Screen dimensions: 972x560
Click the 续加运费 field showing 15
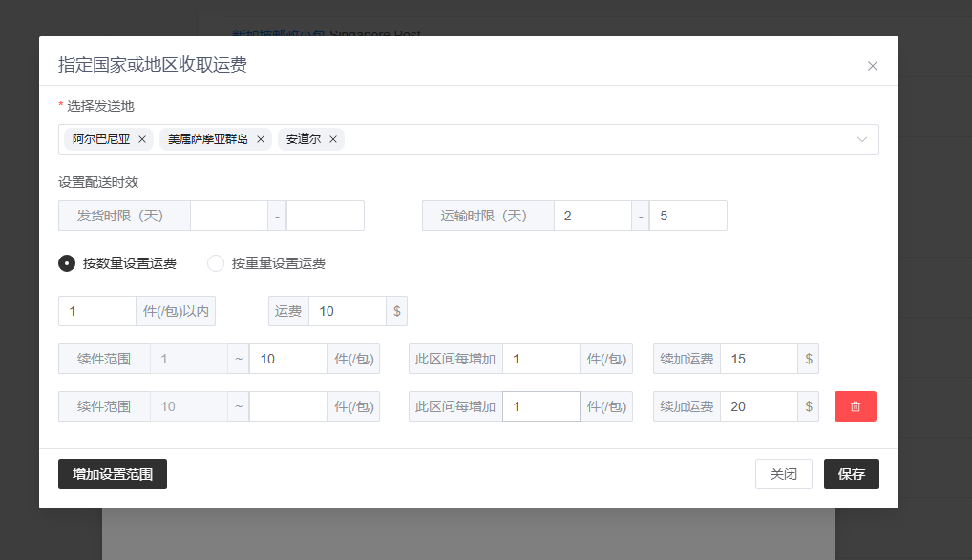tap(758, 359)
